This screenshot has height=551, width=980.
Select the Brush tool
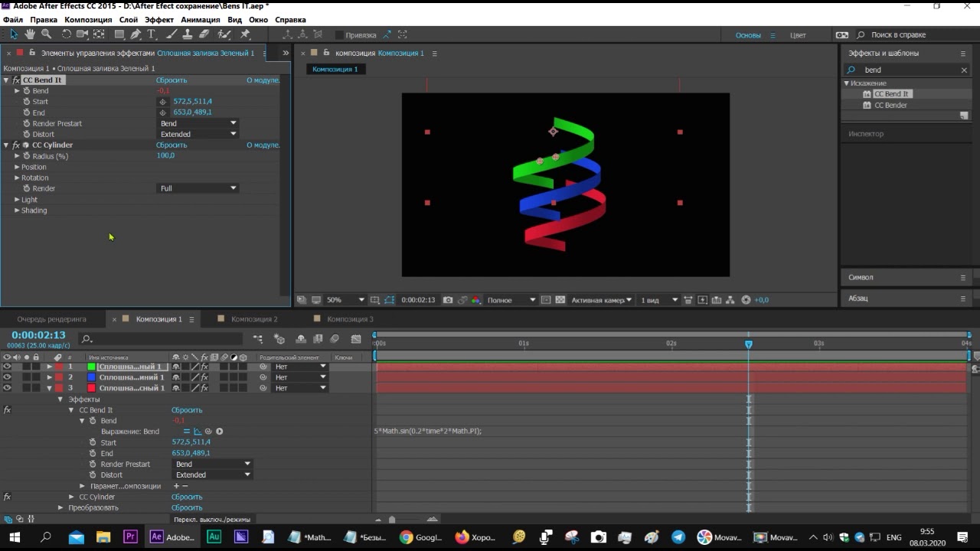tap(172, 34)
